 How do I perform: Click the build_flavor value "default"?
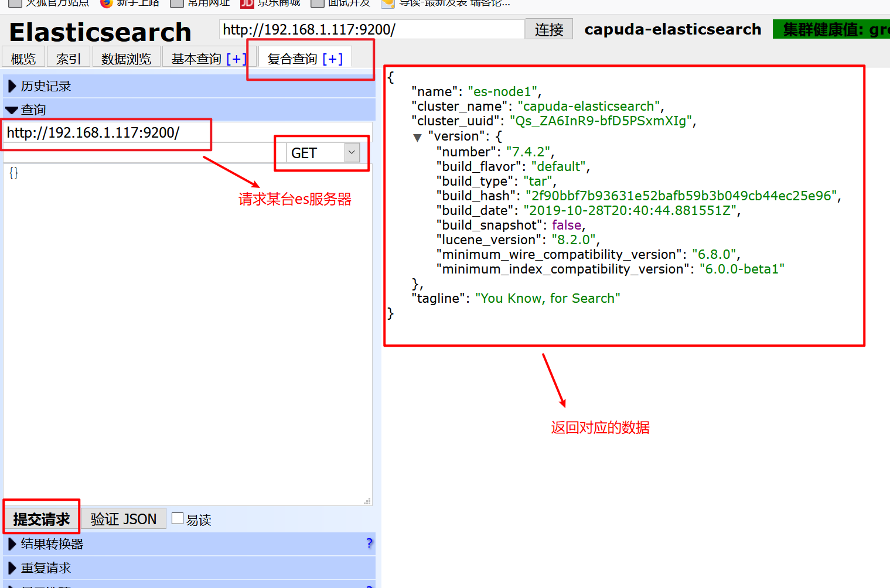[x=558, y=166]
